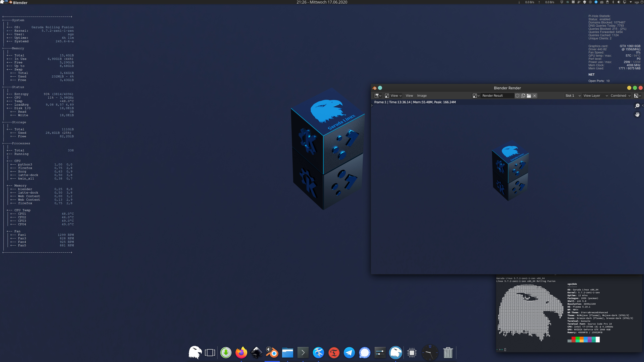The height and width of the screenshot is (362, 644).
Task: Click the teal pin button in Blender Render titlebar
Action: click(x=380, y=88)
